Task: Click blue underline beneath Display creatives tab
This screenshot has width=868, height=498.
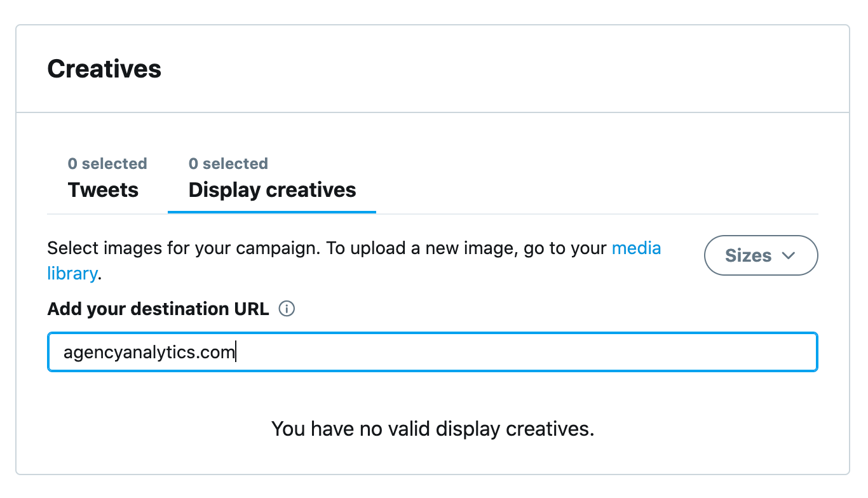Action: click(272, 212)
